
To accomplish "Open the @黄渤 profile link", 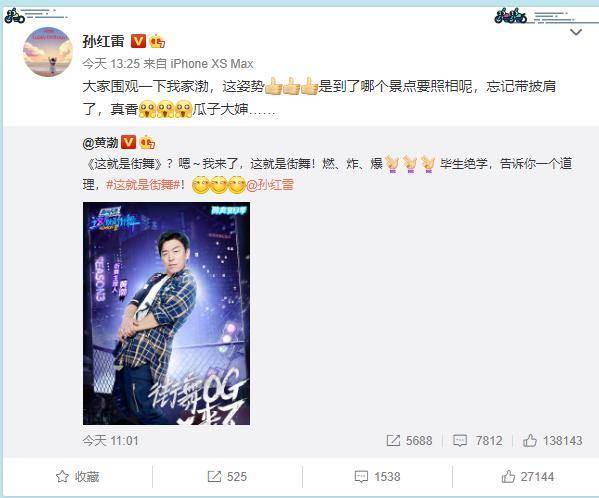I will tap(100, 143).
